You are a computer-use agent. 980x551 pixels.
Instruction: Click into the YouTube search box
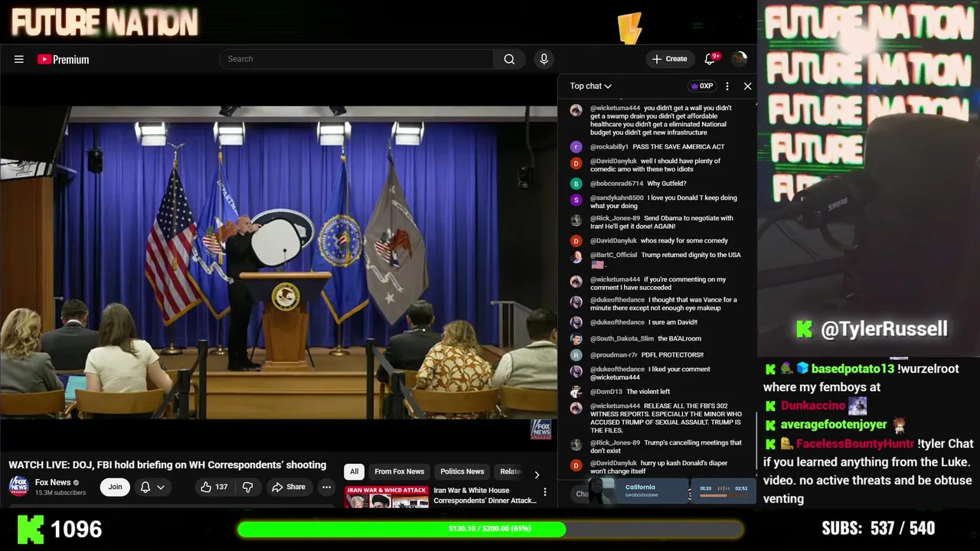357,59
